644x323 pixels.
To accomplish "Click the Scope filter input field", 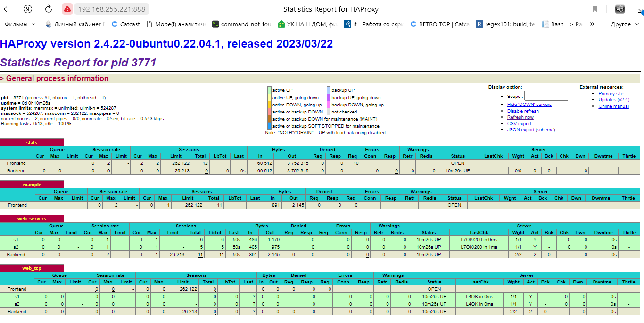I will pos(545,96).
